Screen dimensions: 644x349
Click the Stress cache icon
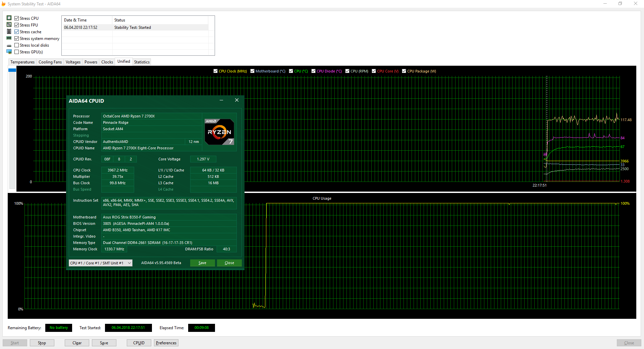pos(9,32)
